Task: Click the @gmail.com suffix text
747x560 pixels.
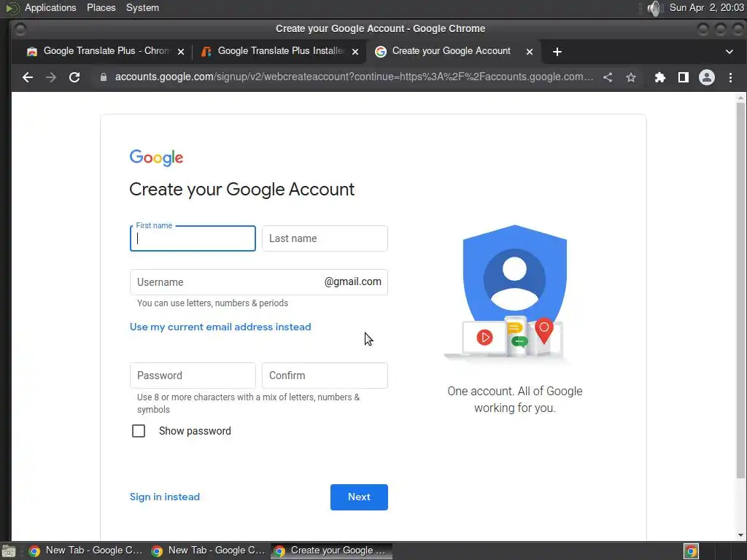Action: (352, 282)
